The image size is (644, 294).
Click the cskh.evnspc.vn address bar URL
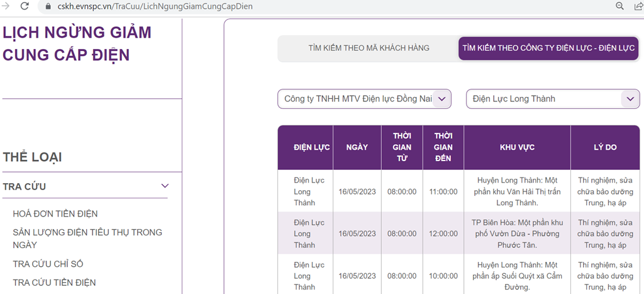click(155, 6)
